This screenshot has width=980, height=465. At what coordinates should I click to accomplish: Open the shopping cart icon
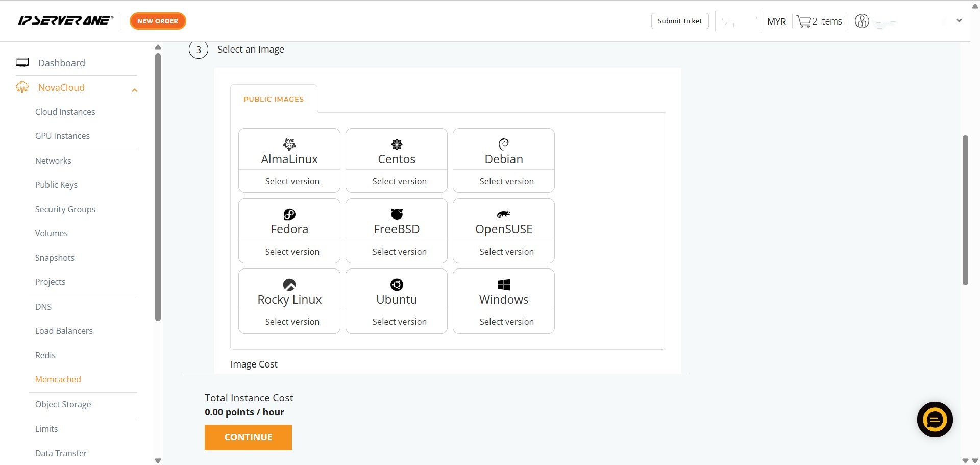click(x=803, y=21)
